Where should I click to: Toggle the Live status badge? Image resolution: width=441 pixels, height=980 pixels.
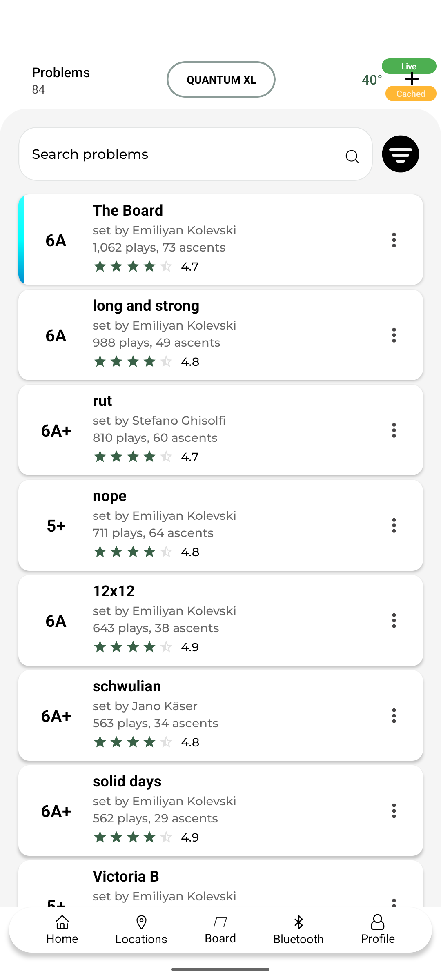(x=409, y=66)
